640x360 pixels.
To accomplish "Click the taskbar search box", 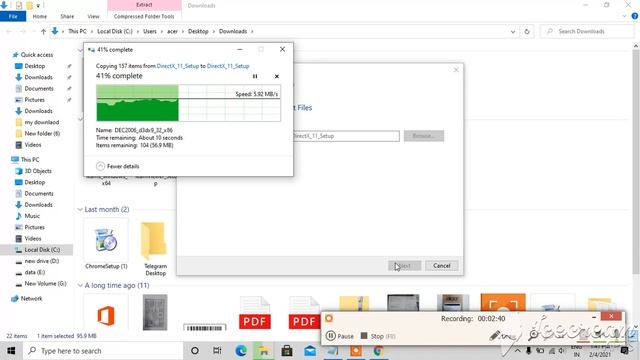I will [x=103, y=351].
